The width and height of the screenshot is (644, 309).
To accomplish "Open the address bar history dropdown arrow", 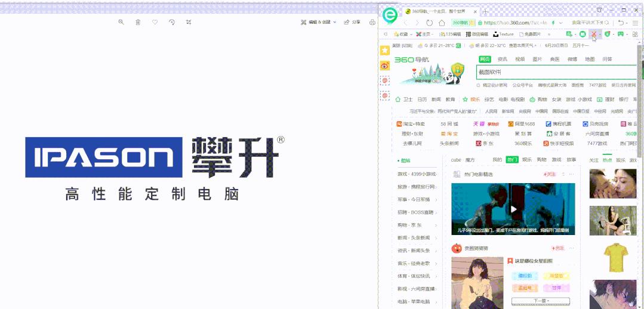I will [x=561, y=23].
